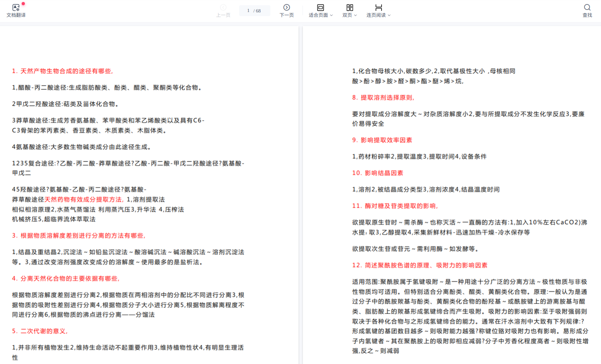
Task: Click red heading '5. 二次代谢的意义'
Action: [x=40, y=331]
